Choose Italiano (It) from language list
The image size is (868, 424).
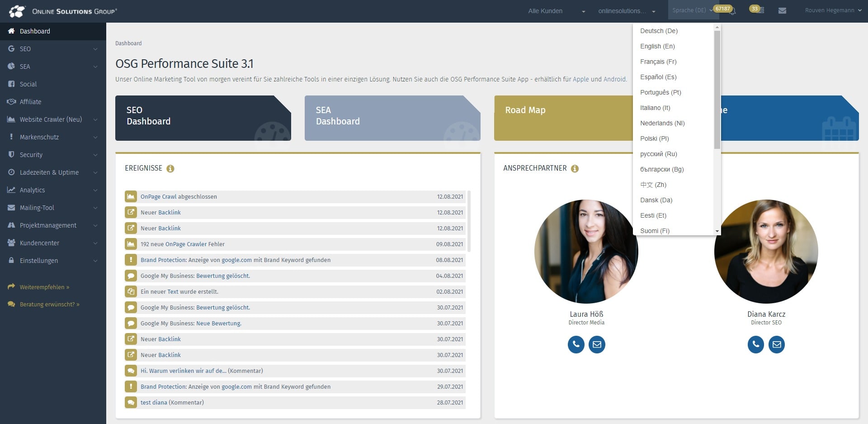(x=674, y=108)
